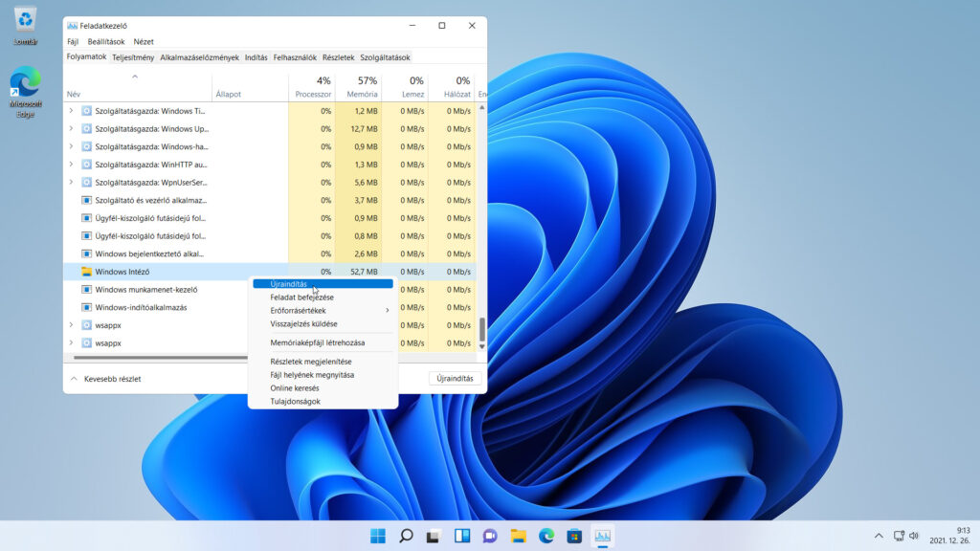Open File Explorer folder icon on taskbar
The width and height of the screenshot is (980, 551).
[518, 536]
